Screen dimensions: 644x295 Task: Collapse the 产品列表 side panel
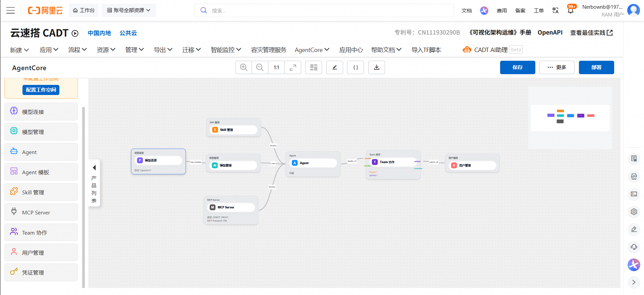click(94, 183)
